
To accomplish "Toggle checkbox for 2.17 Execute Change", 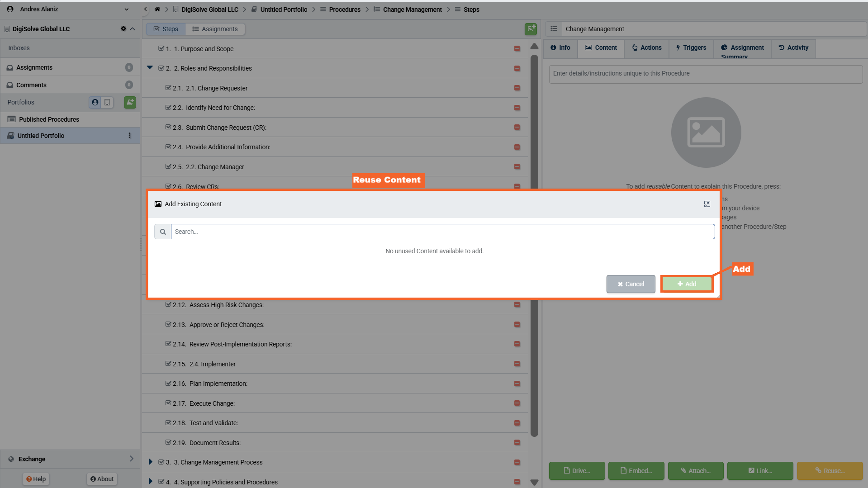I will [x=168, y=403].
